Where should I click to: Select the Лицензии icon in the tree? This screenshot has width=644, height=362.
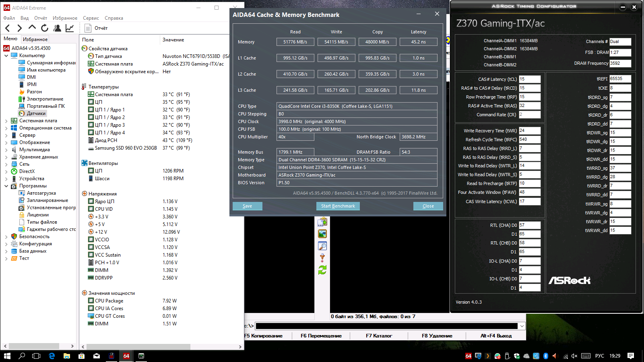[x=22, y=215]
